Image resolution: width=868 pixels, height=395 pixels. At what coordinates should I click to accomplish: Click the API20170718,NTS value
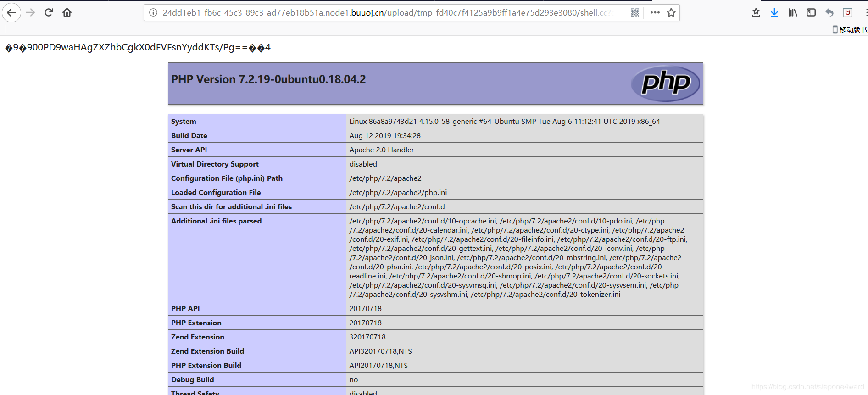[x=378, y=366]
